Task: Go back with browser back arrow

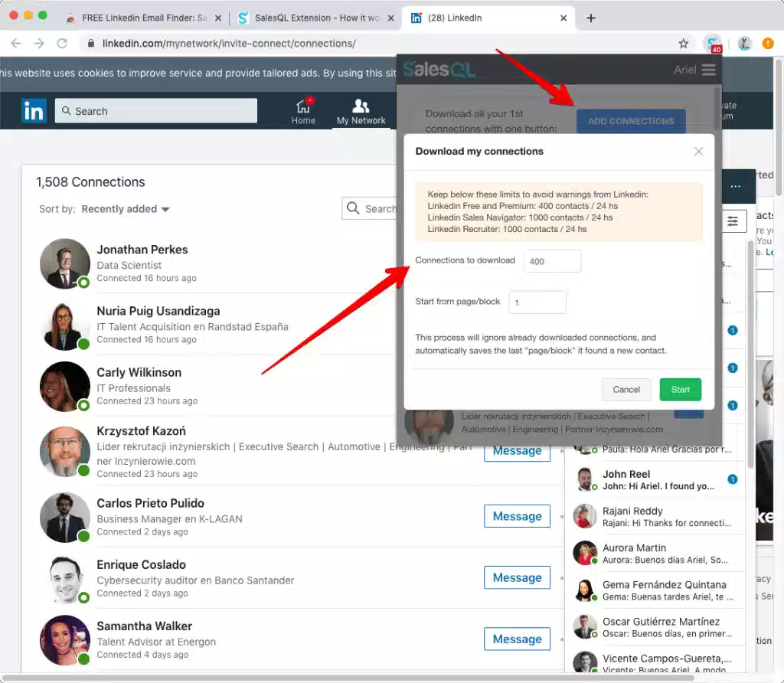Action: coord(16,44)
